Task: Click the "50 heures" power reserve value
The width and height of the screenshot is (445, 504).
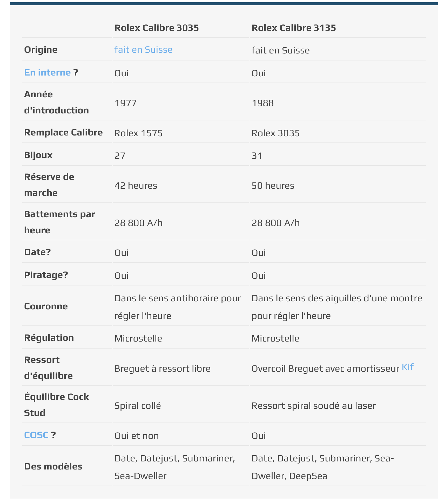Action: point(273,186)
